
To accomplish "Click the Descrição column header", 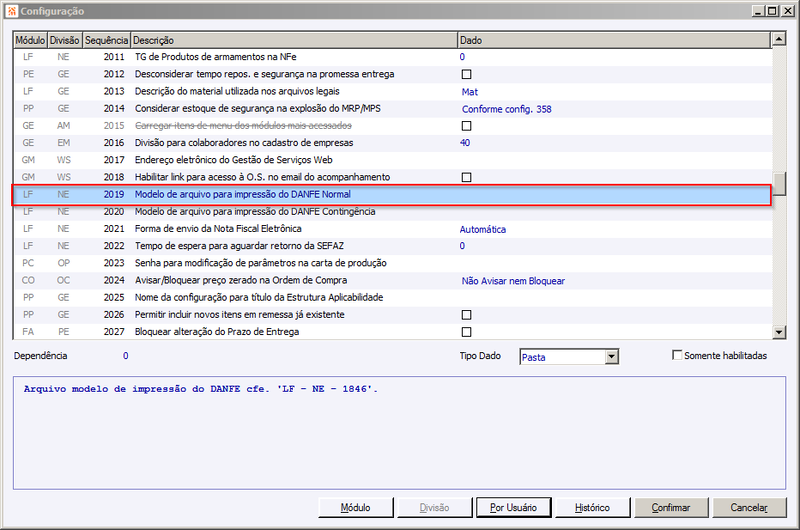I will [294, 40].
